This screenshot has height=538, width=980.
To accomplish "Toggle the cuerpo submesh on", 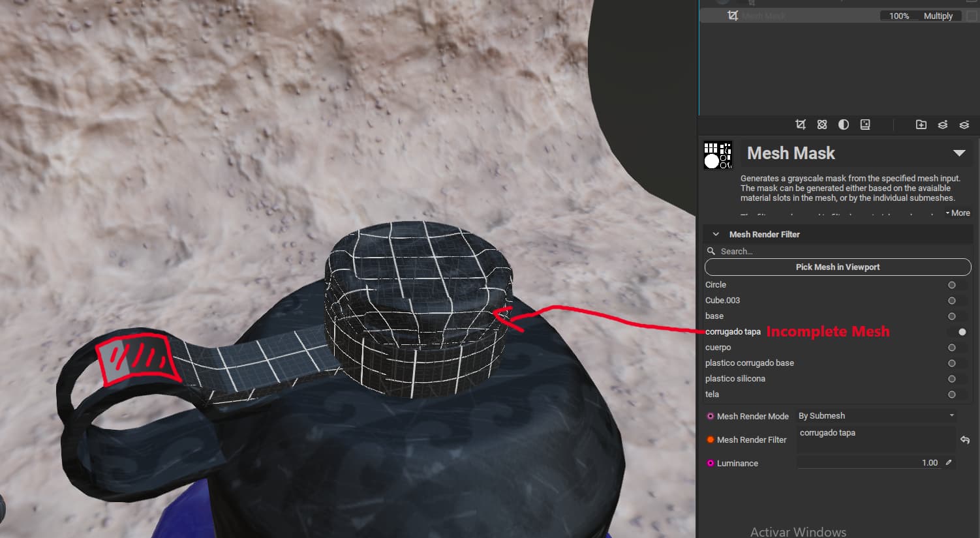I will click(952, 348).
